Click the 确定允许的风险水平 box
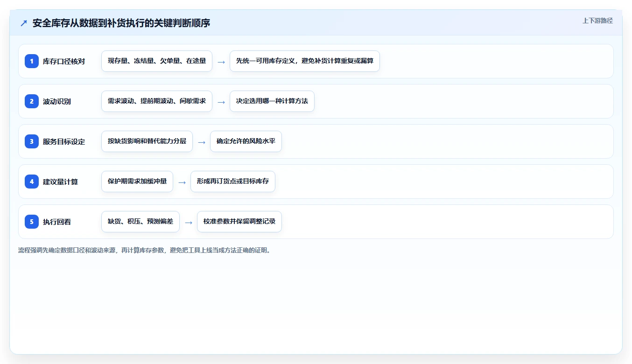Image resolution: width=632 pixels, height=364 pixels. tap(246, 141)
